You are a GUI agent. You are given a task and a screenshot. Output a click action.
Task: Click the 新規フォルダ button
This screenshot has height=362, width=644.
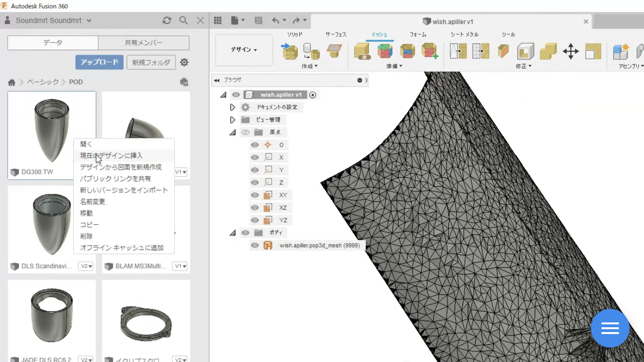click(x=151, y=62)
